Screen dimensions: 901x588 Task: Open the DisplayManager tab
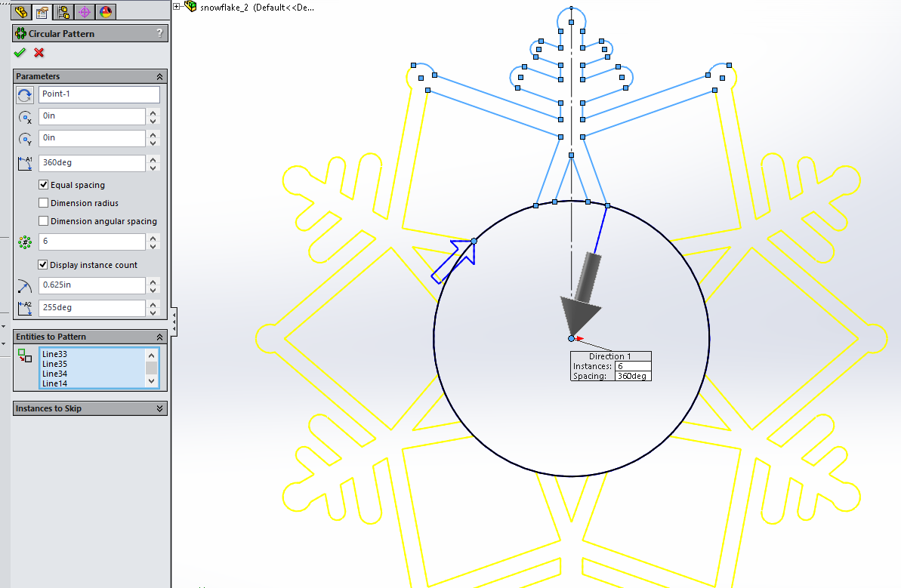point(106,11)
